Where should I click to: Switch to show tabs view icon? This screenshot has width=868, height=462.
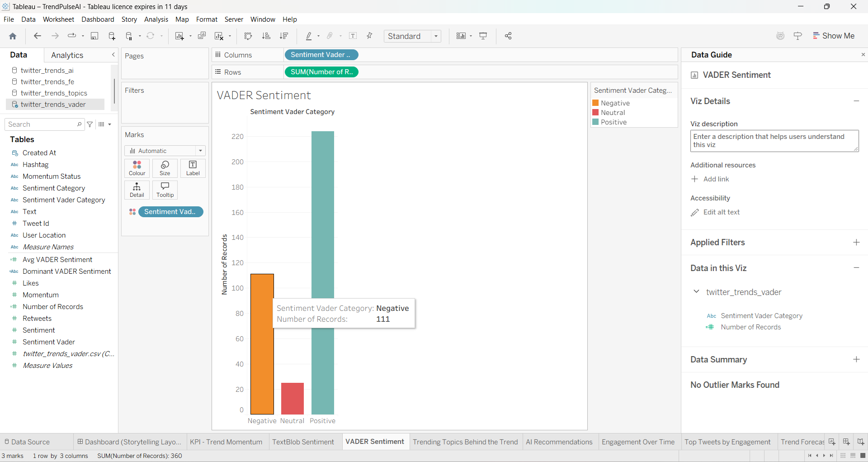point(863,456)
